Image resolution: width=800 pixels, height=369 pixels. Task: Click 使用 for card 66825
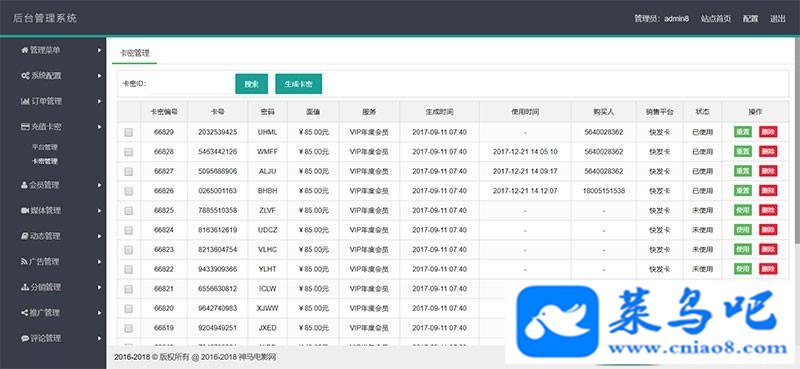pos(743,210)
